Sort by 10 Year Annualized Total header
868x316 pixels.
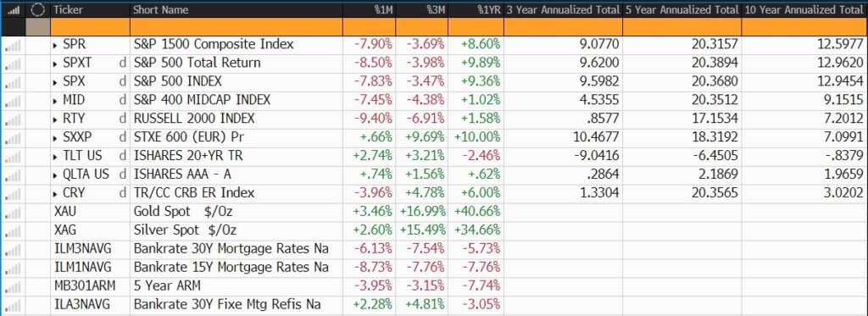[x=804, y=10]
